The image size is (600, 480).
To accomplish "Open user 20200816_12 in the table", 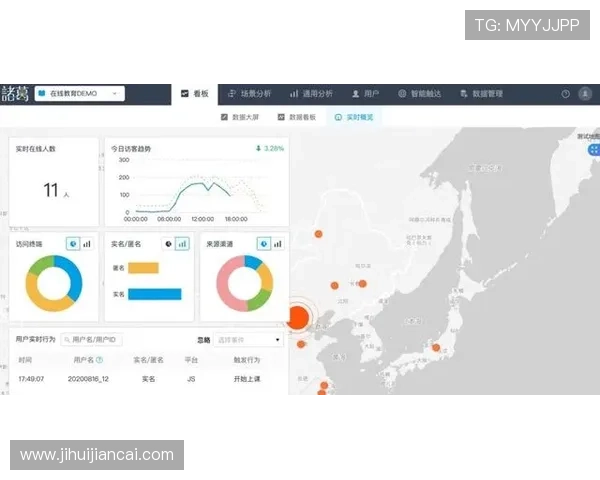I will tap(88, 379).
